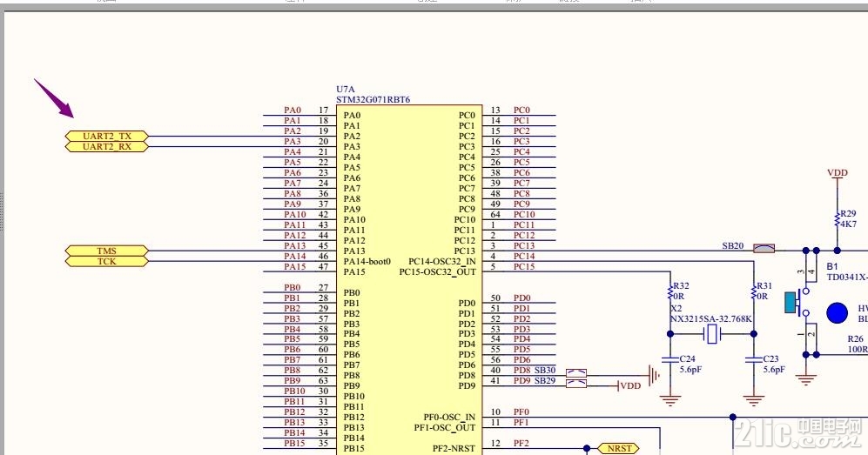
Task: Click the NX3215SA-32.768K crystal value text
Action: (x=711, y=319)
